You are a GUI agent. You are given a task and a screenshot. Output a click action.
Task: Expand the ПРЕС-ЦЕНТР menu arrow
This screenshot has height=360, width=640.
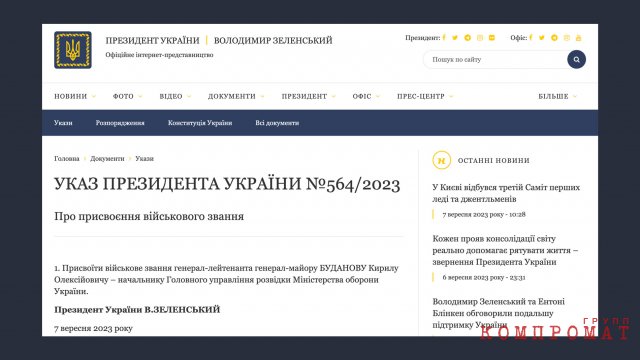pyautogui.click(x=451, y=96)
